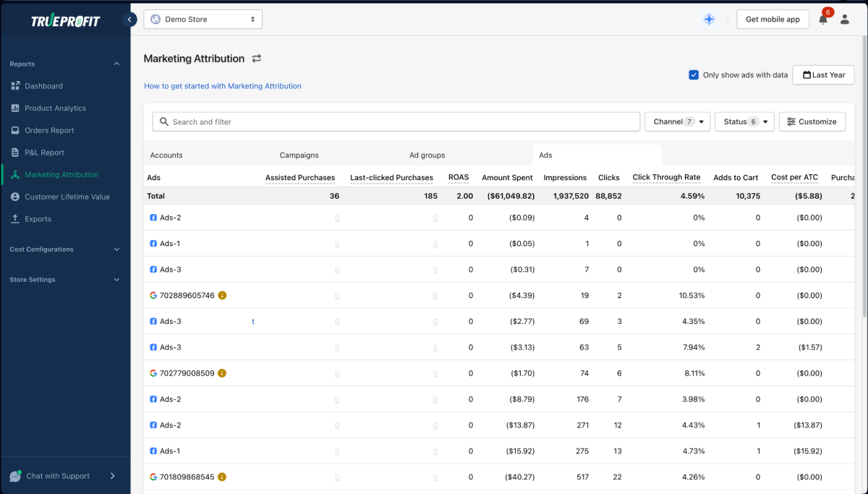Click the Chat with Support bubble icon
This screenshot has width=868, height=494.
15,476
